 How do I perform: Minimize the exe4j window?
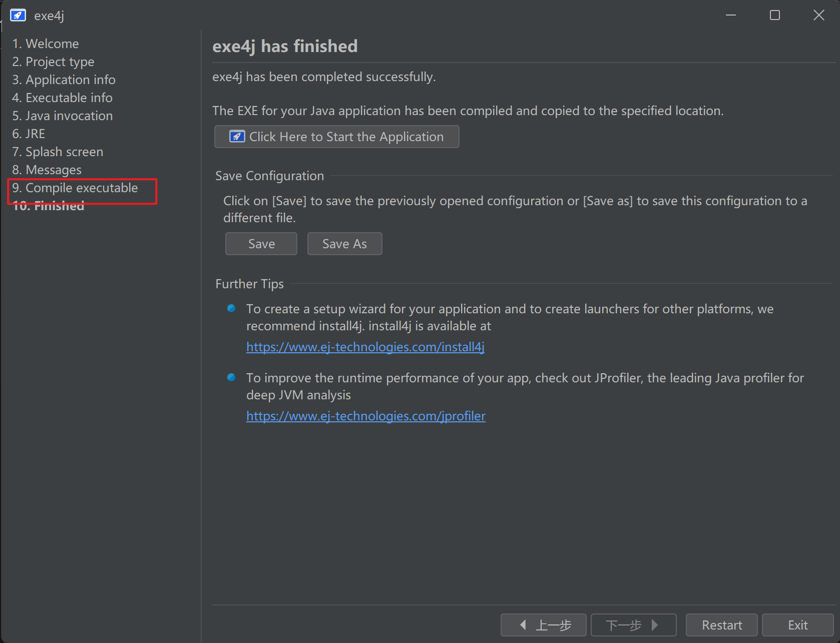pyautogui.click(x=730, y=16)
